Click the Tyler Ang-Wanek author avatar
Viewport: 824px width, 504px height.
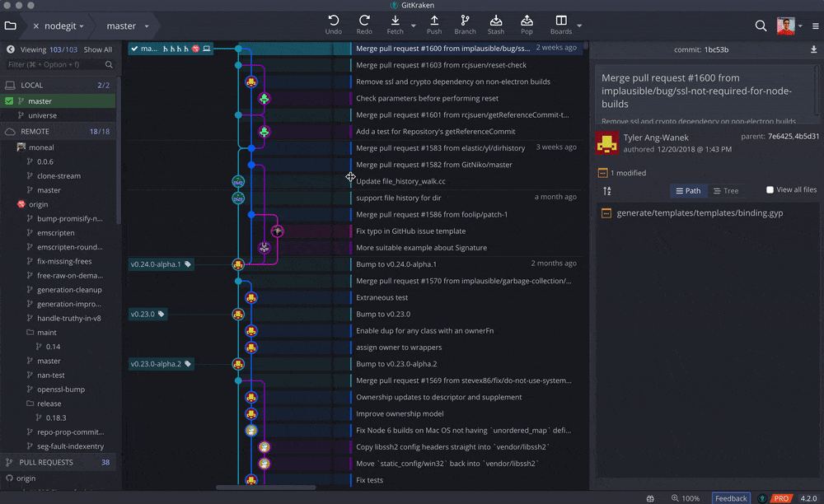pyautogui.click(x=607, y=142)
